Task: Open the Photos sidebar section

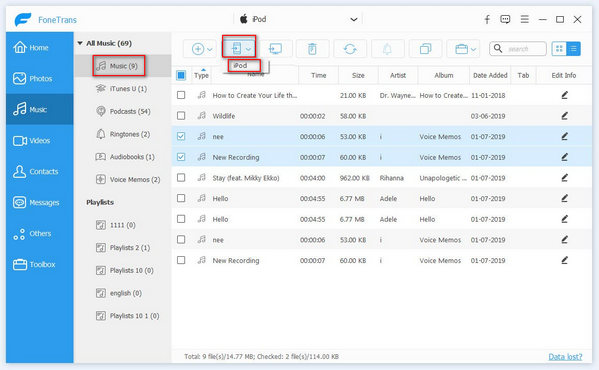Action: 39,78
